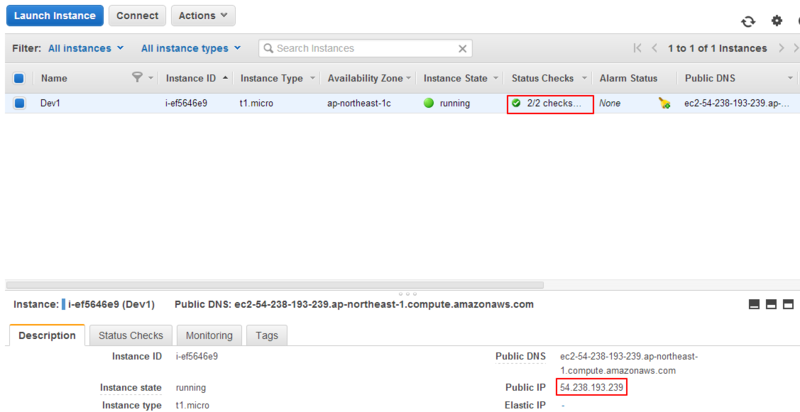
Task: Toggle the select-all instances checkbox
Action: point(19,79)
